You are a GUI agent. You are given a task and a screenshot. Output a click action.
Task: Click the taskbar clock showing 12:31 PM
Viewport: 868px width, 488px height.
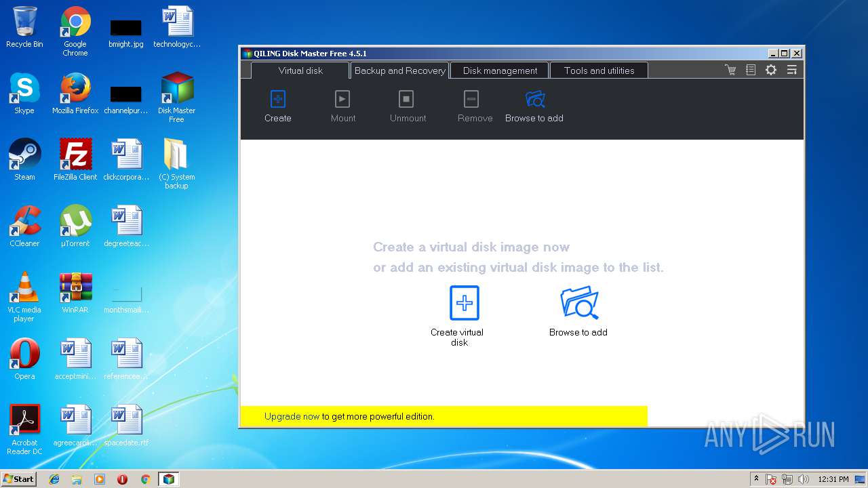pyautogui.click(x=833, y=479)
